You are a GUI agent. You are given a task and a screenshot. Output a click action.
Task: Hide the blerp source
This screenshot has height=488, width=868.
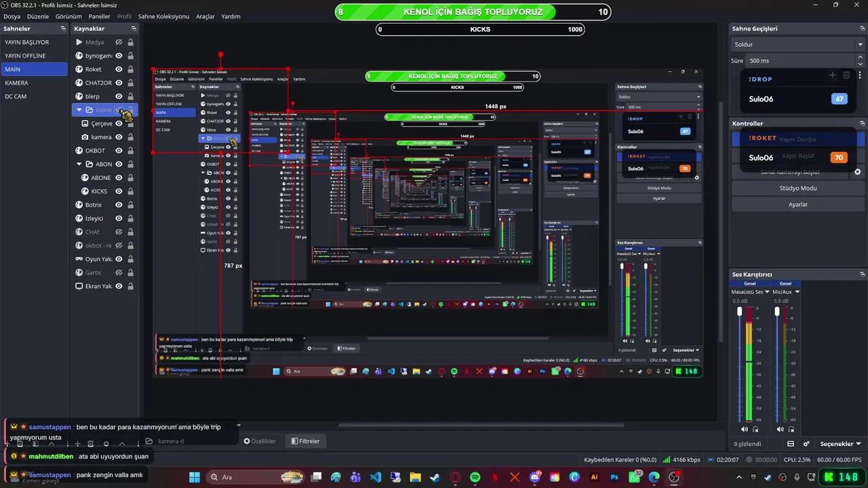119,96
